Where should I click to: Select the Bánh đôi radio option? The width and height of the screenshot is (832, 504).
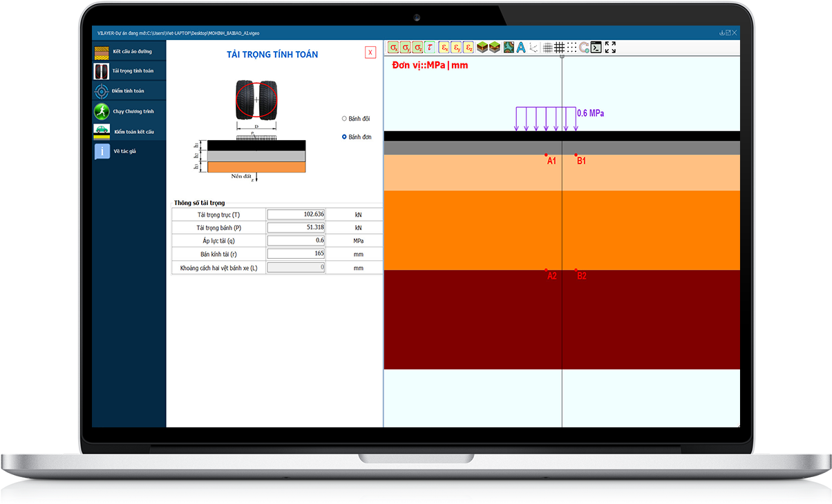[x=345, y=118]
